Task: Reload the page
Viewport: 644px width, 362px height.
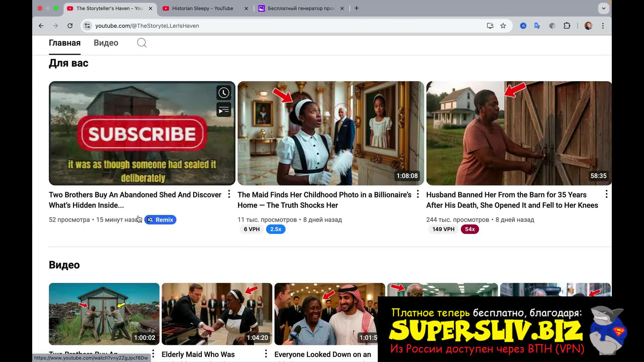Action: [70, 26]
